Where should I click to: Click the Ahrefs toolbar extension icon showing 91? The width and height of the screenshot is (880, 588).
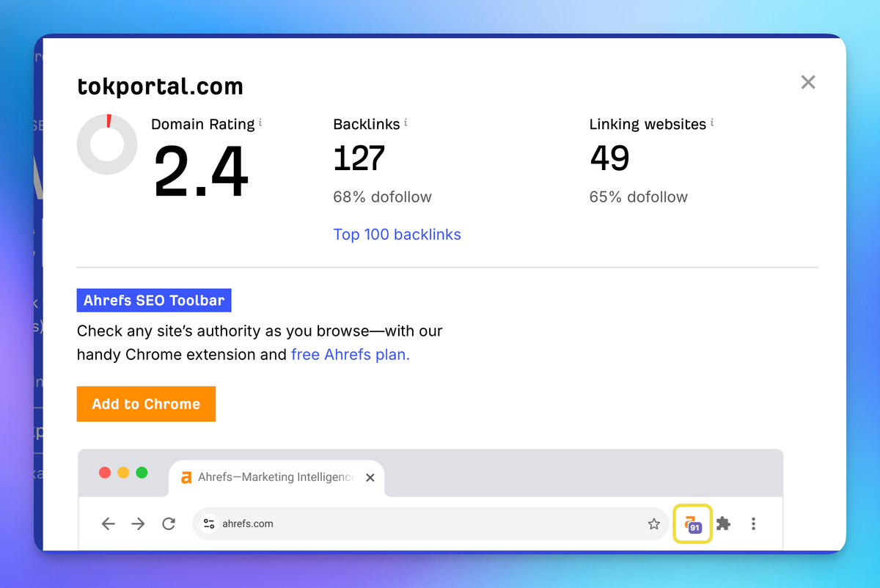[692, 523]
